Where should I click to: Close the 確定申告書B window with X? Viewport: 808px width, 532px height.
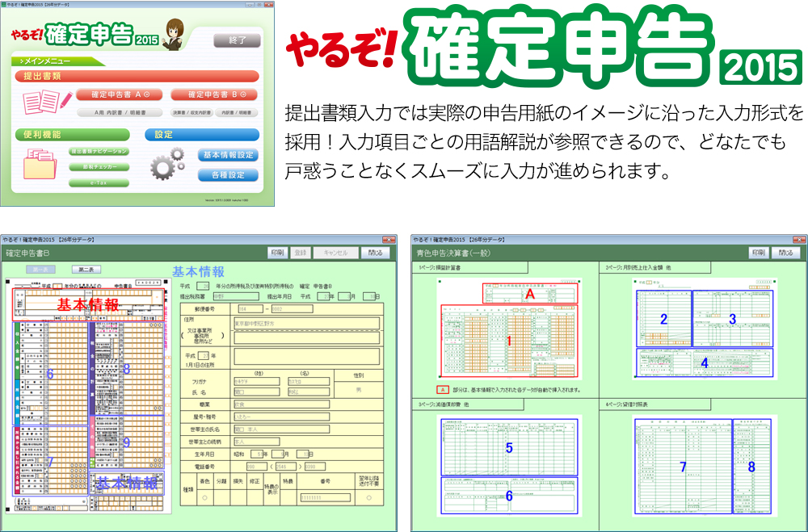[389, 240]
